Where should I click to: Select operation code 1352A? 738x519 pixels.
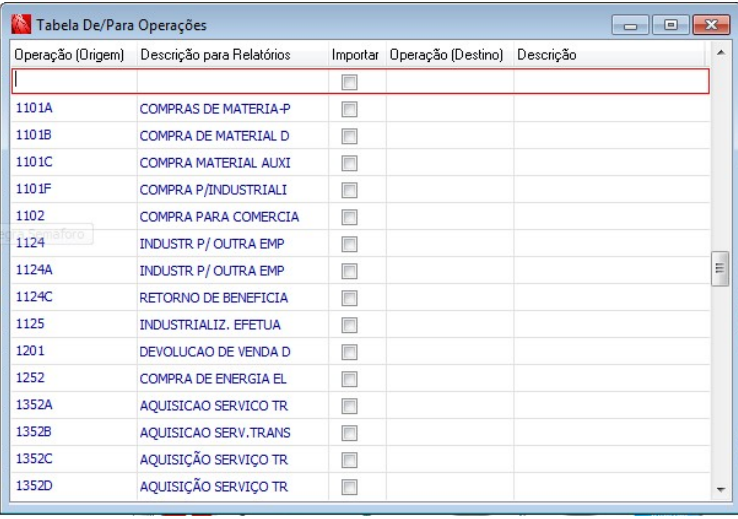coord(34,405)
